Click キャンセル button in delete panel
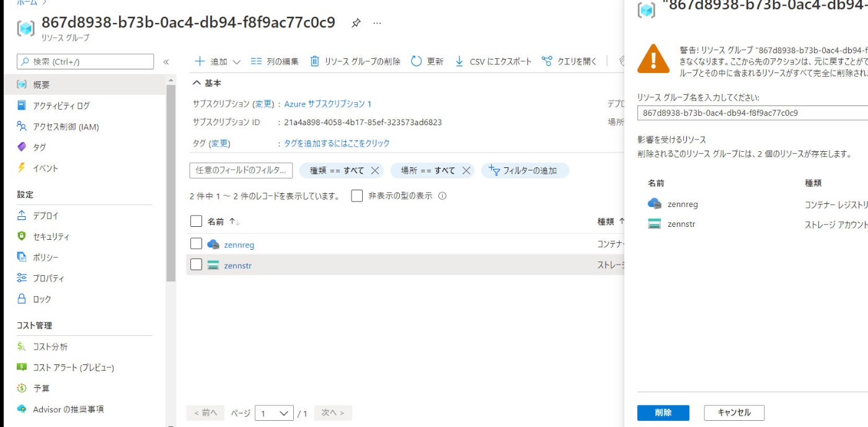This screenshot has width=868, height=427. click(x=734, y=413)
